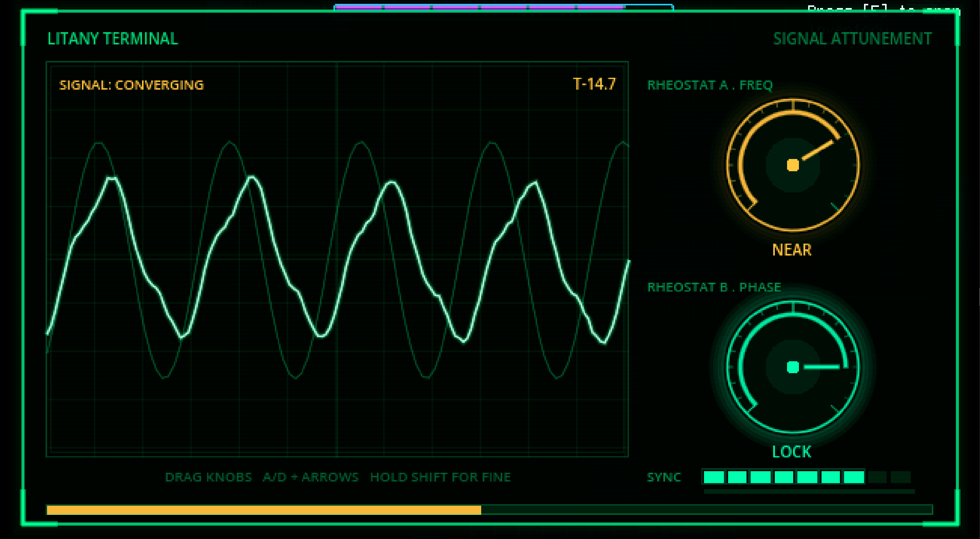Click the purple segmented bar at the top
Screen dimensions: 980x539
tap(504, 7)
